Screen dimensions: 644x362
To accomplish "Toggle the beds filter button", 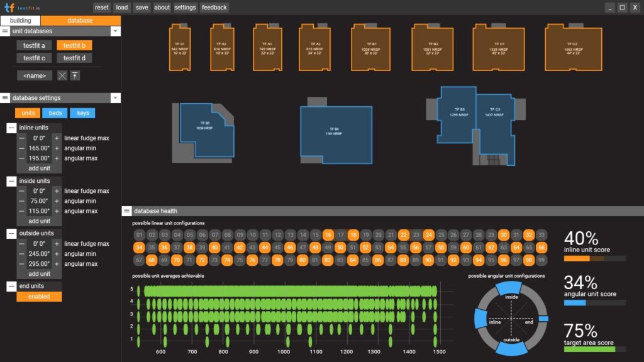I will (55, 113).
